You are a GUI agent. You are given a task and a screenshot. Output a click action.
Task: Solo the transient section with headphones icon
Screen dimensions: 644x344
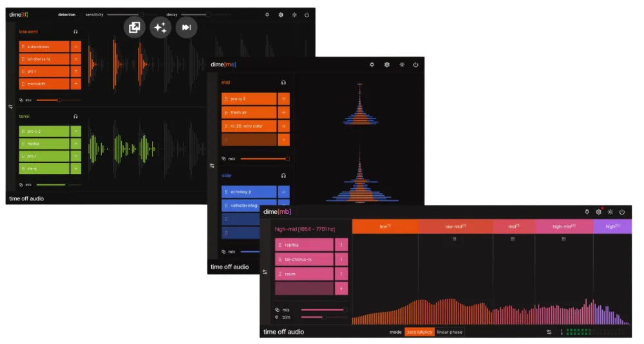tap(75, 32)
